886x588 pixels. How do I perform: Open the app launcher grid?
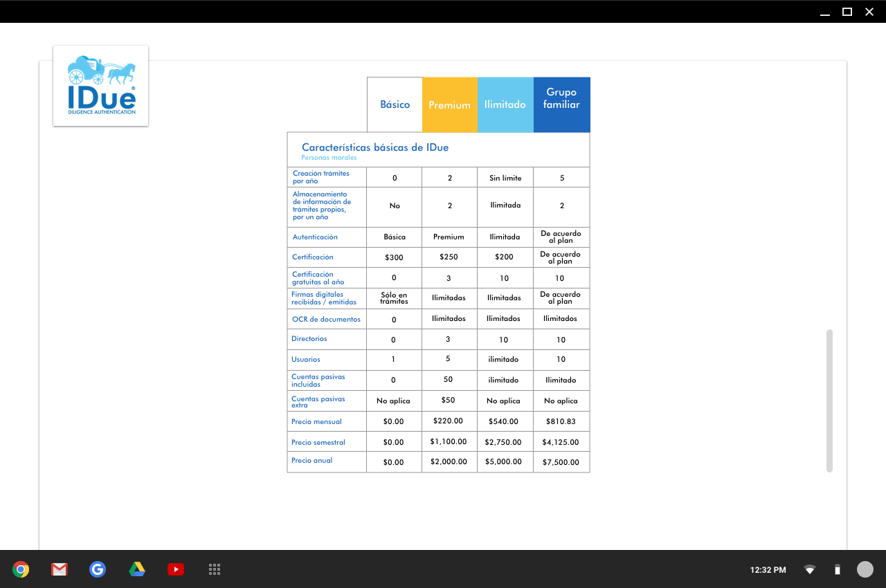click(215, 569)
